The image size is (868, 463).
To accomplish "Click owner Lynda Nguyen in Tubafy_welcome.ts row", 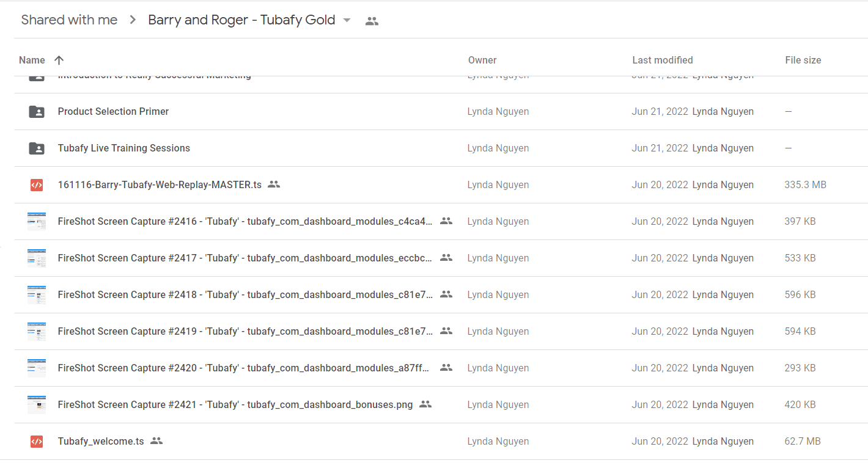I will (498, 441).
